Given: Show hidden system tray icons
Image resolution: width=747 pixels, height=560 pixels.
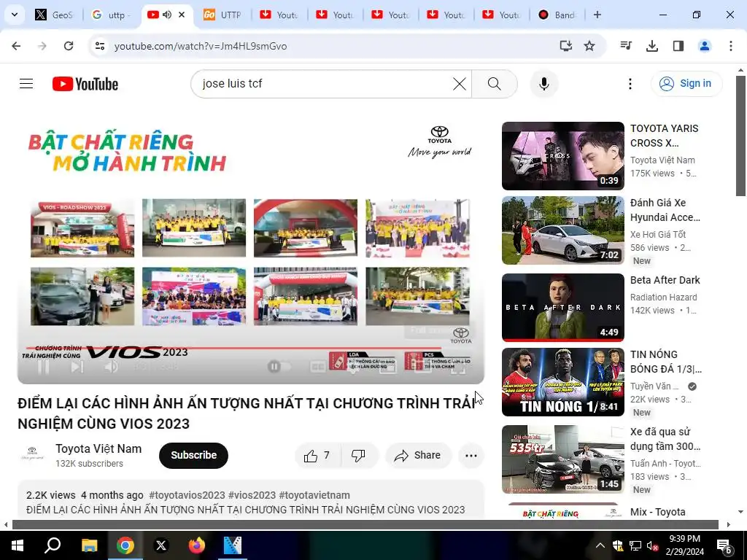Looking at the screenshot, I should (x=600, y=545).
